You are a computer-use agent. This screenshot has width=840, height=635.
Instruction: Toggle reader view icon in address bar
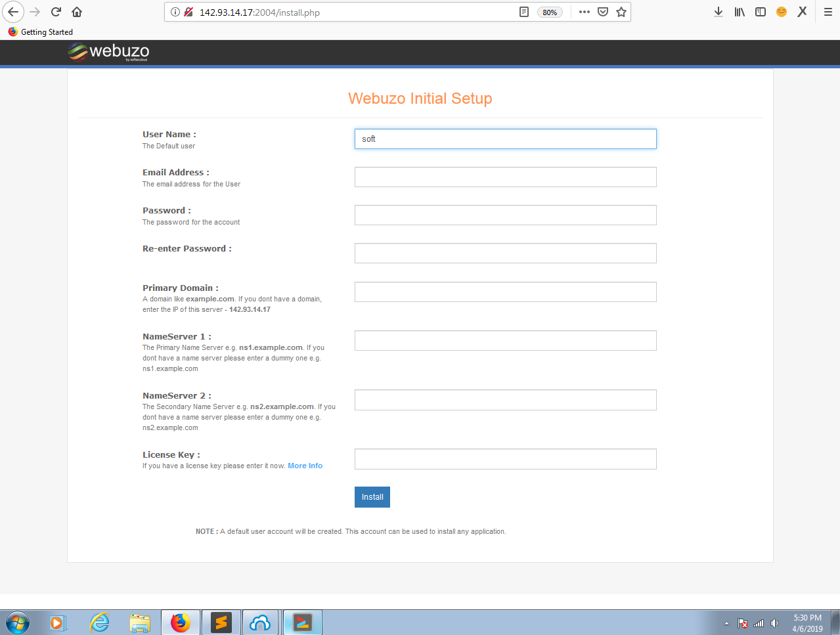524,12
